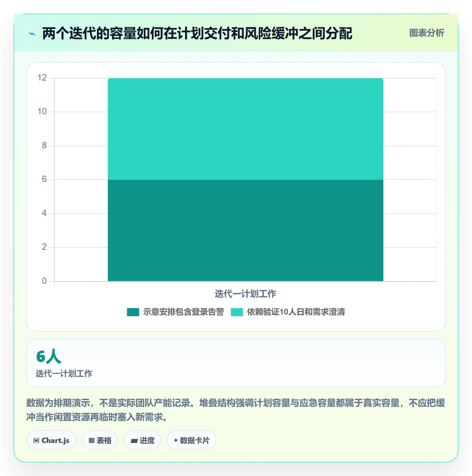Click the description paragraph starting 数据为排期演示
The height and width of the screenshot is (476, 472).
click(x=236, y=410)
